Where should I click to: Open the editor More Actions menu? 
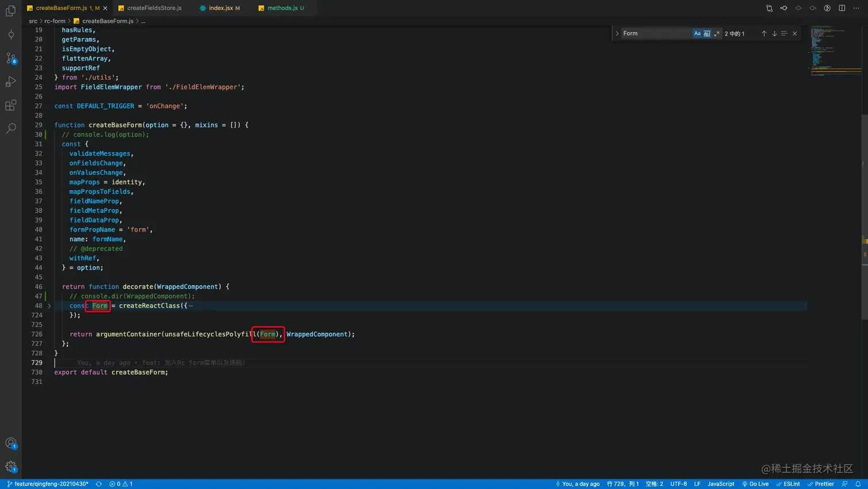(x=856, y=8)
